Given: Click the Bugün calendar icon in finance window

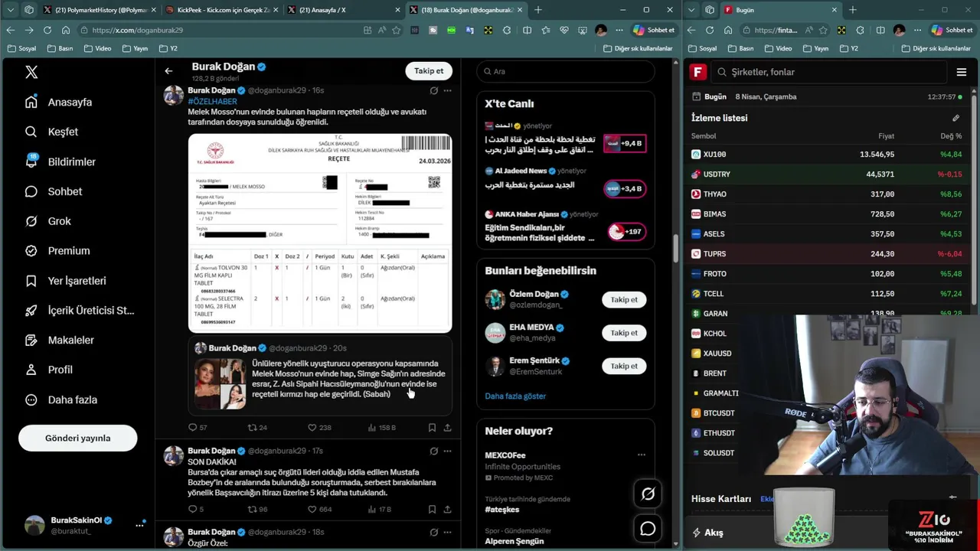Looking at the screenshot, I should (697, 97).
